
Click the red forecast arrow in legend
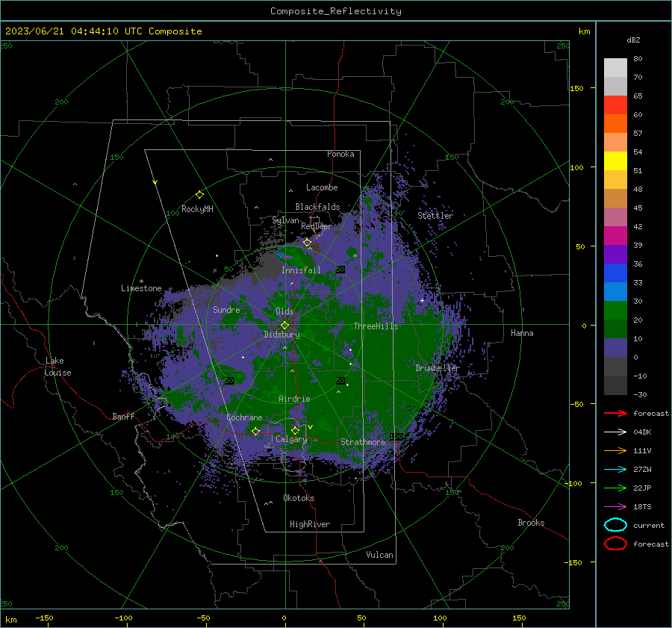click(x=615, y=413)
